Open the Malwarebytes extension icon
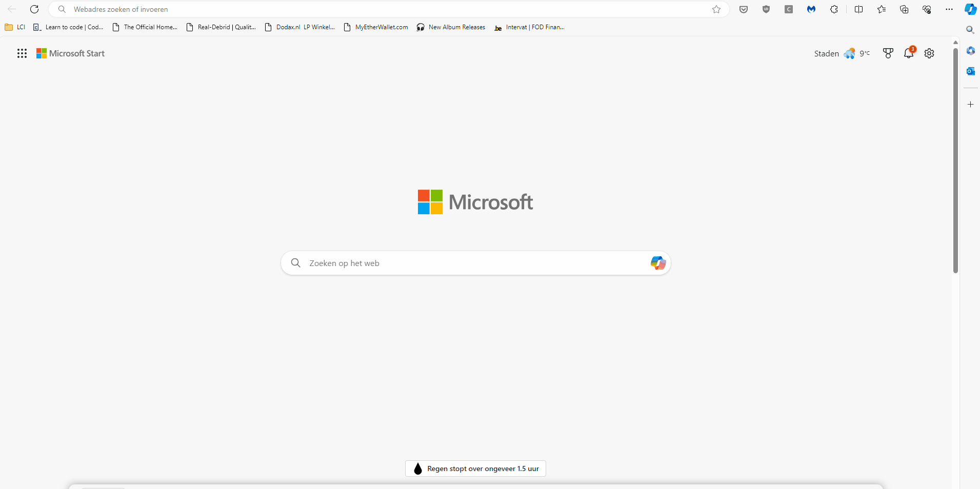The height and width of the screenshot is (489, 980). (811, 9)
